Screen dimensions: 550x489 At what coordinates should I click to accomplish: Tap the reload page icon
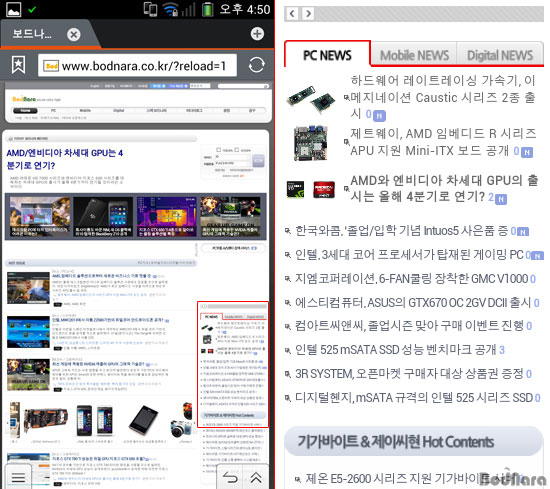[256, 65]
